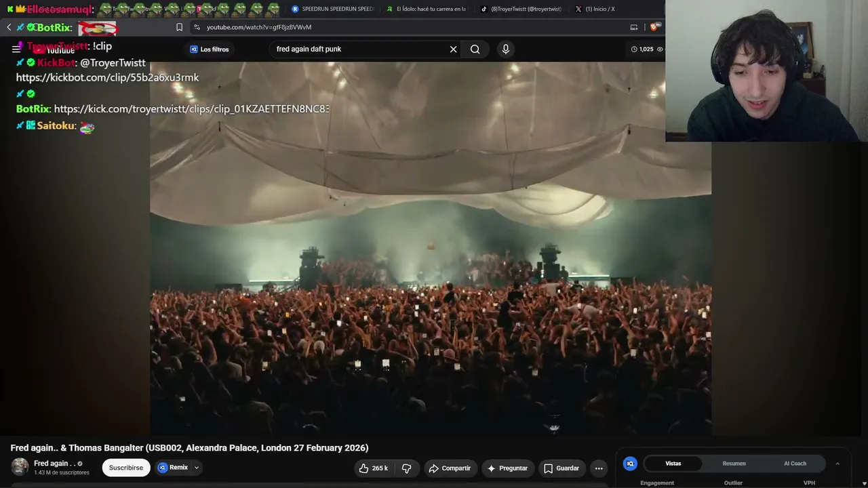Image resolution: width=868 pixels, height=488 pixels.
Task: Click the 1.43 M de suscriptores text
Action: pyautogui.click(x=62, y=472)
